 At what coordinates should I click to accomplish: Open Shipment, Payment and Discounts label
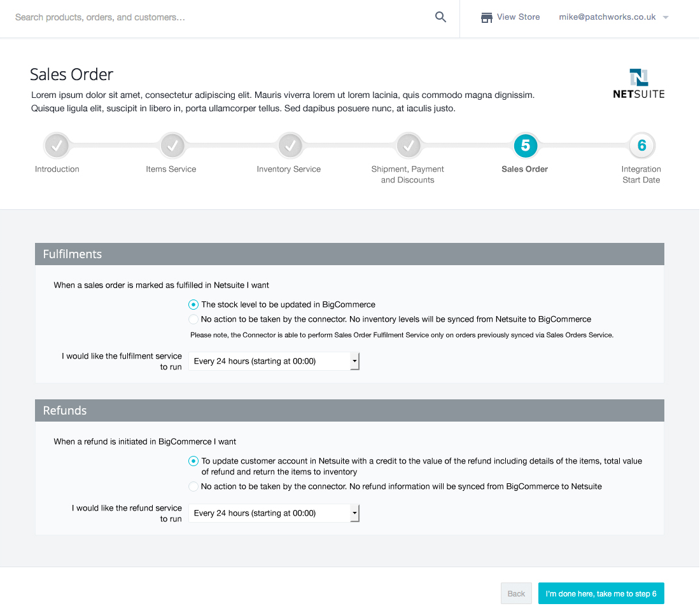click(407, 174)
